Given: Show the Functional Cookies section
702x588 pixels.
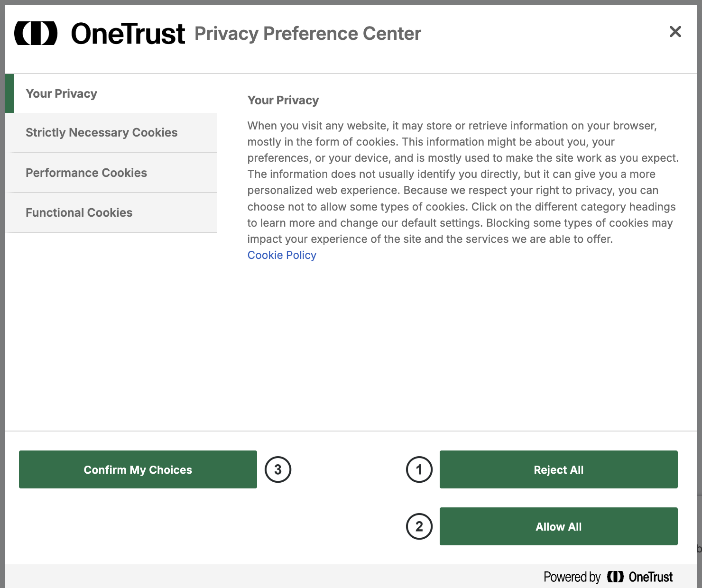Looking at the screenshot, I should point(111,212).
